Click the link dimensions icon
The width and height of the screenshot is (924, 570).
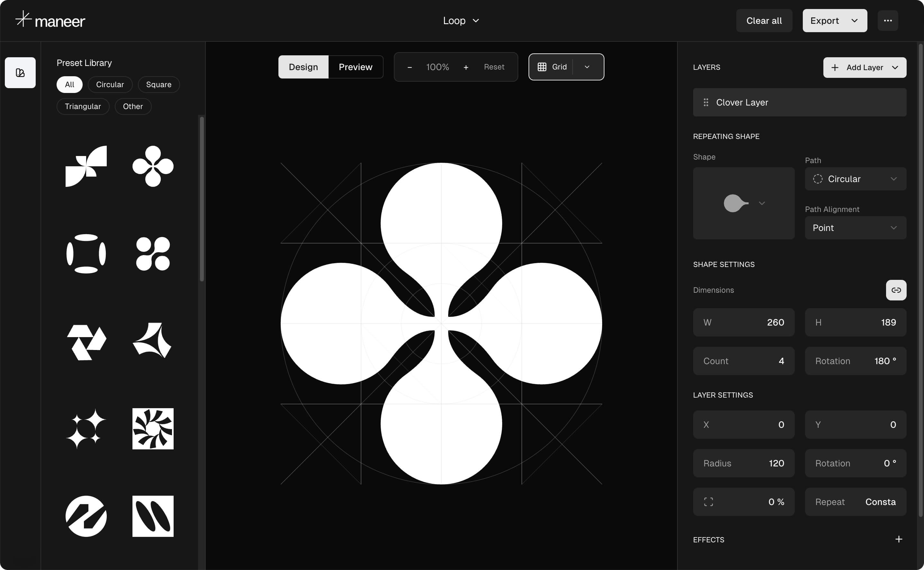point(896,290)
